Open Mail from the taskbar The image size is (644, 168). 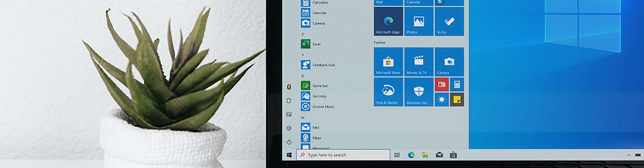point(439,155)
